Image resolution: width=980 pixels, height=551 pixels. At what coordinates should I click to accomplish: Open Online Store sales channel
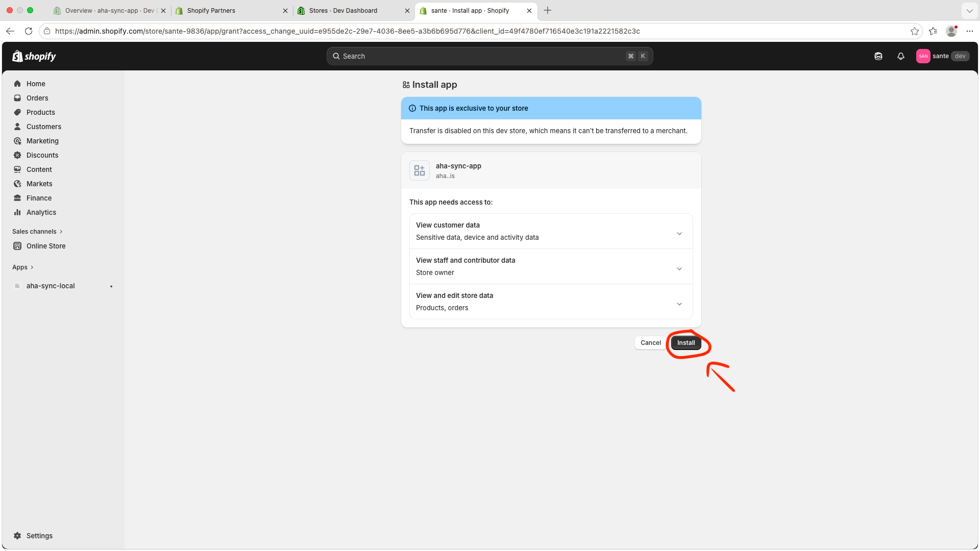pyautogui.click(x=46, y=246)
